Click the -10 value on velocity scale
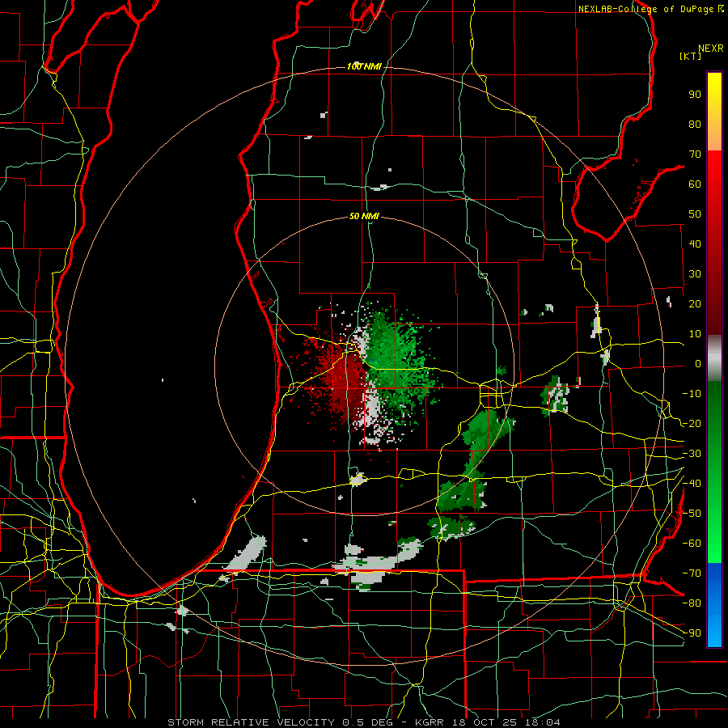This screenshot has width=728, height=728. point(692,394)
